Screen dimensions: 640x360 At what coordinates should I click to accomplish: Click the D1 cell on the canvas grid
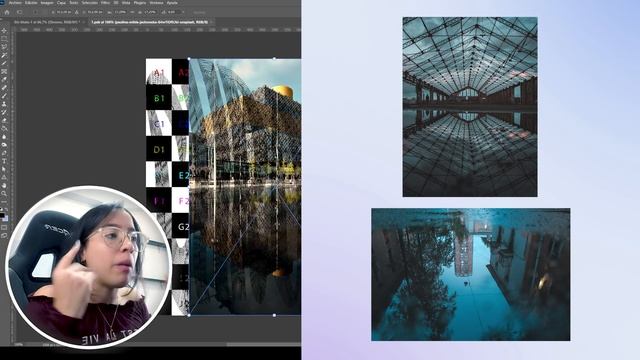click(x=159, y=149)
